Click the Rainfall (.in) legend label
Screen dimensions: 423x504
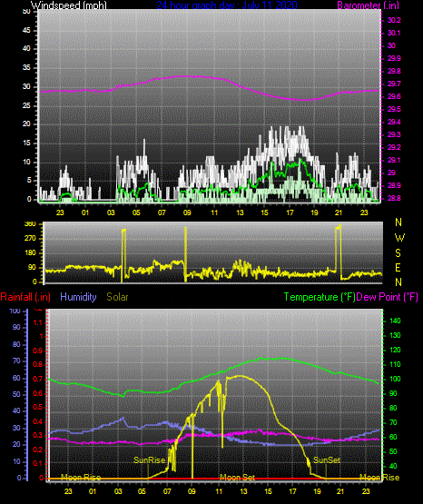point(25,297)
